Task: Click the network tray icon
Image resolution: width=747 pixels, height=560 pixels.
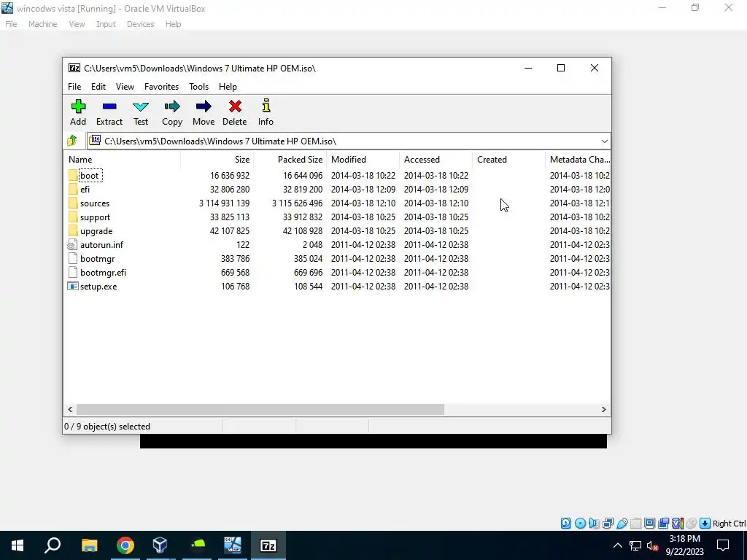Action: [635, 545]
